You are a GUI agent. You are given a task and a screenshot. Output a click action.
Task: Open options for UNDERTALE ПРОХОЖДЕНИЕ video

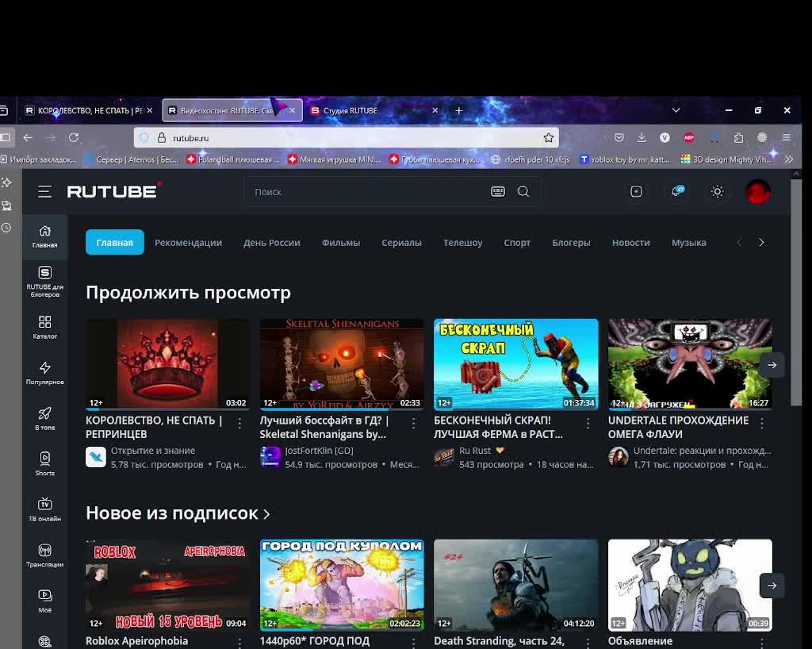pos(762,423)
